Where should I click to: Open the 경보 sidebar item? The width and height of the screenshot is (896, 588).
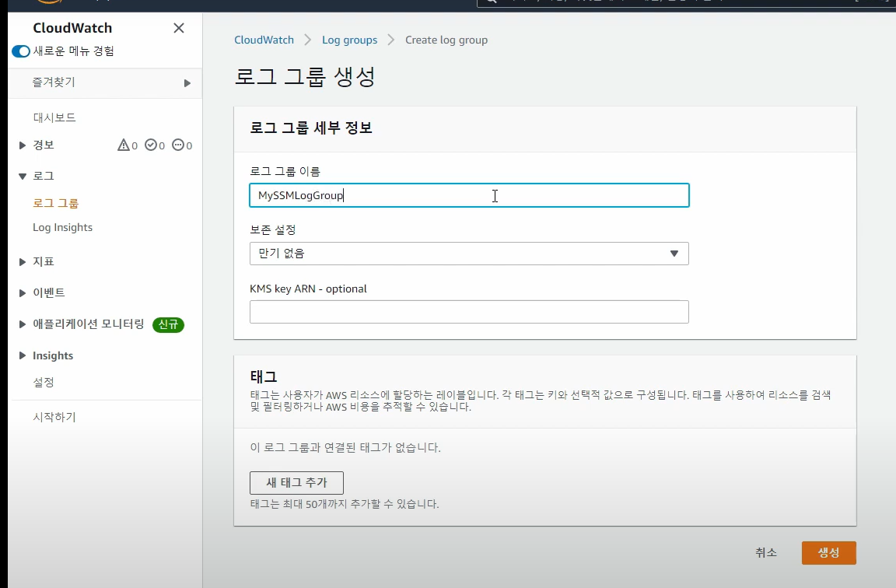[44, 145]
